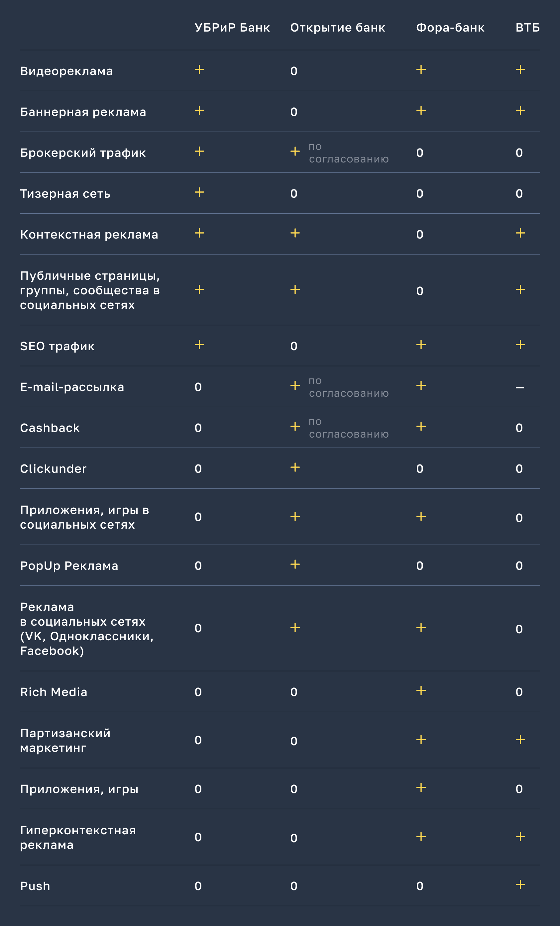The image size is (560, 926).
Task: Click the PopUp Реклама row label
Action: (x=69, y=566)
